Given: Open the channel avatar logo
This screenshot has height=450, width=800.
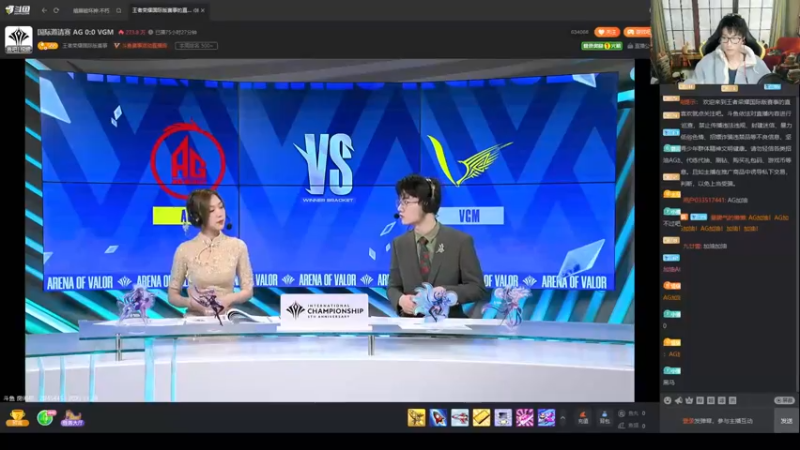Looking at the screenshot, I should (x=19, y=40).
